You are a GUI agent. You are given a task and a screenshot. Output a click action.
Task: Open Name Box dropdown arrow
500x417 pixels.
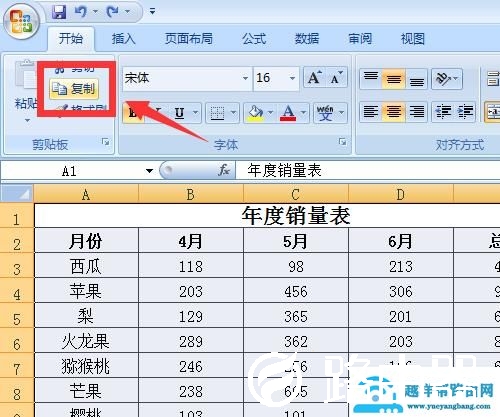tap(149, 171)
